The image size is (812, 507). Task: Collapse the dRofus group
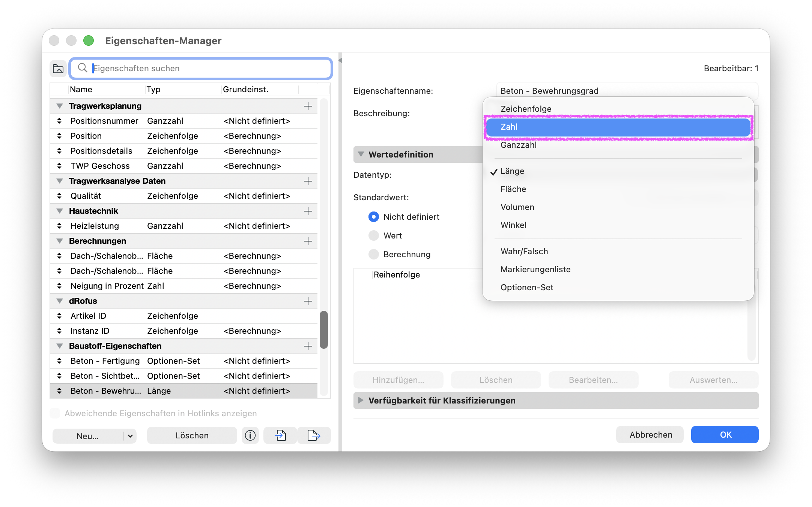click(x=60, y=301)
